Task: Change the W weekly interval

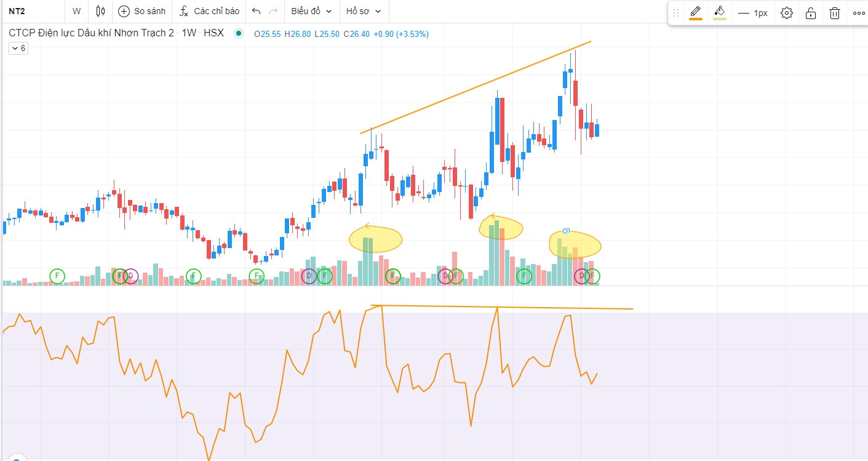Action: coord(76,11)
